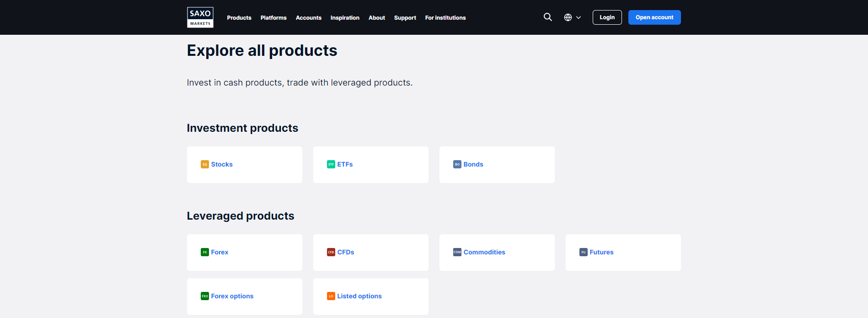868x318 pixels.
Task: Open the Products menu
Action: tap(239, 18)
